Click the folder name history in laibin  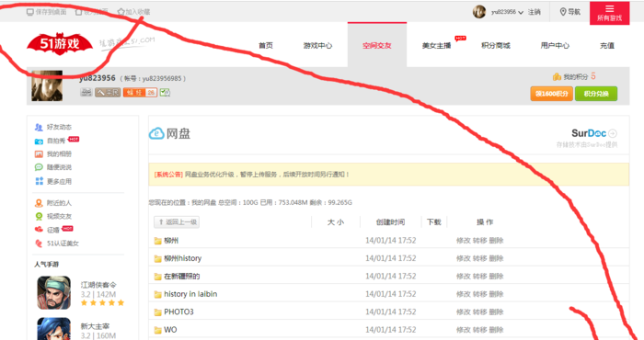point(190,294)
